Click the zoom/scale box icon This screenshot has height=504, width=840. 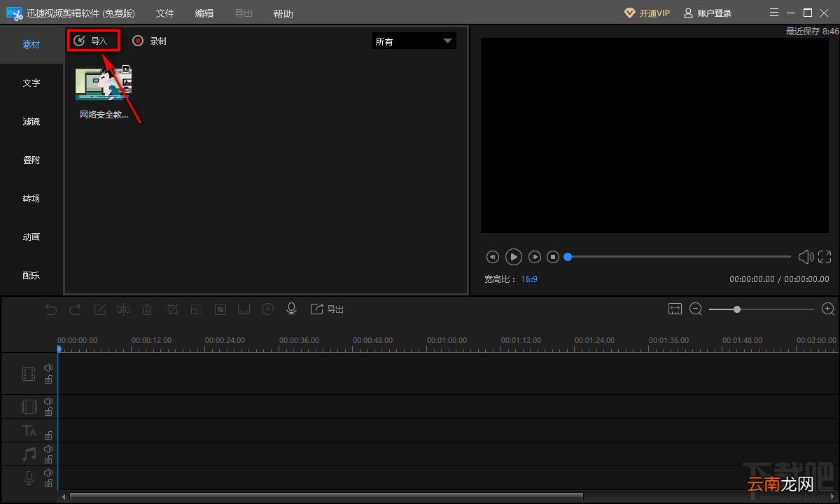(x=196, y=309)
